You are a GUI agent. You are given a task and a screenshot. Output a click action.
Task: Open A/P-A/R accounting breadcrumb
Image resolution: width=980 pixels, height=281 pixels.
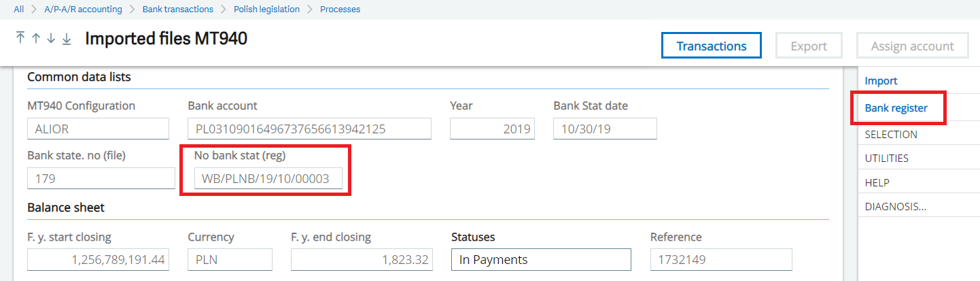pyautogui.click(x=83, y=10)
